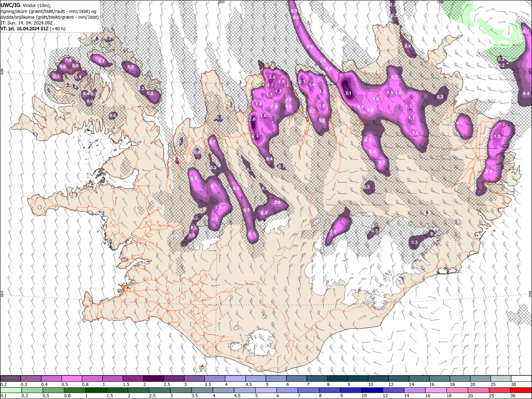Choose the light pink lower legend swatch labeled 16
The image size is (532, 399).
[x=436, y=390]
